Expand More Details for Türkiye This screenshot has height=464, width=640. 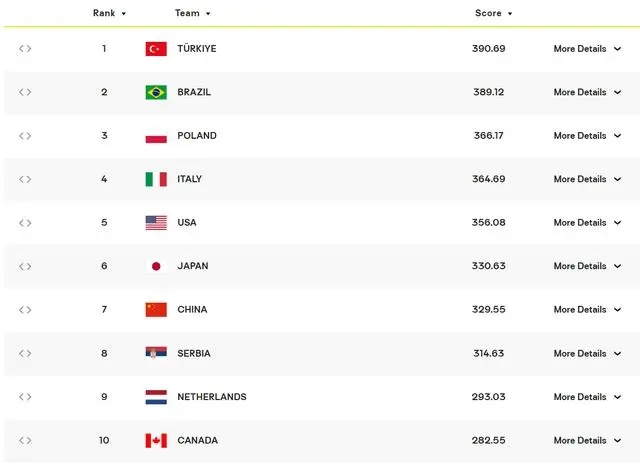point(587,49)
